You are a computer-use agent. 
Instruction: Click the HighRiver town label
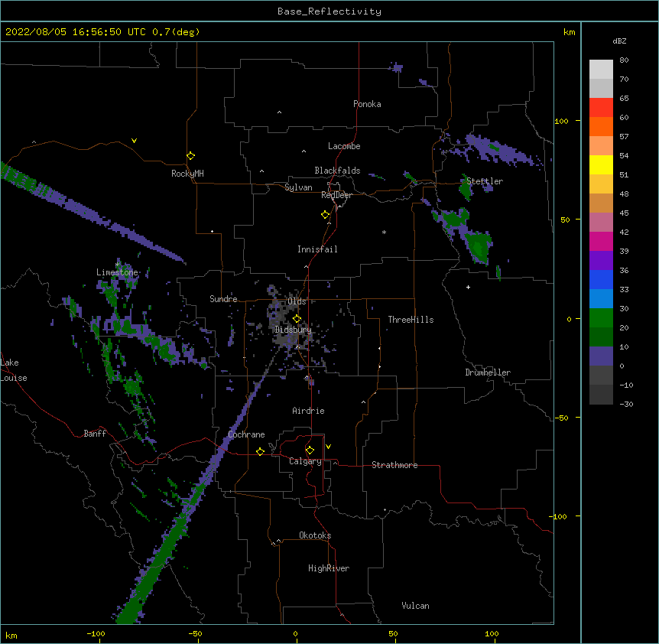pyautogui.click(x=329, y=568)
